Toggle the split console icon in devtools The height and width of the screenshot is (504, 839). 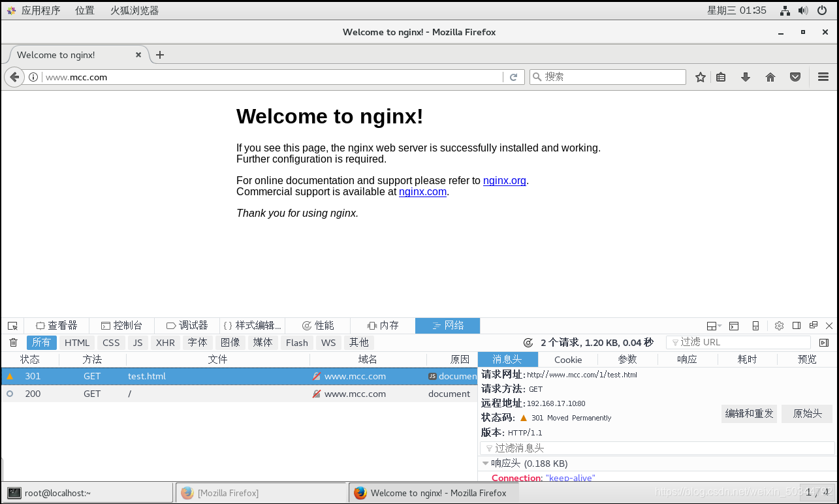[734, 326]
